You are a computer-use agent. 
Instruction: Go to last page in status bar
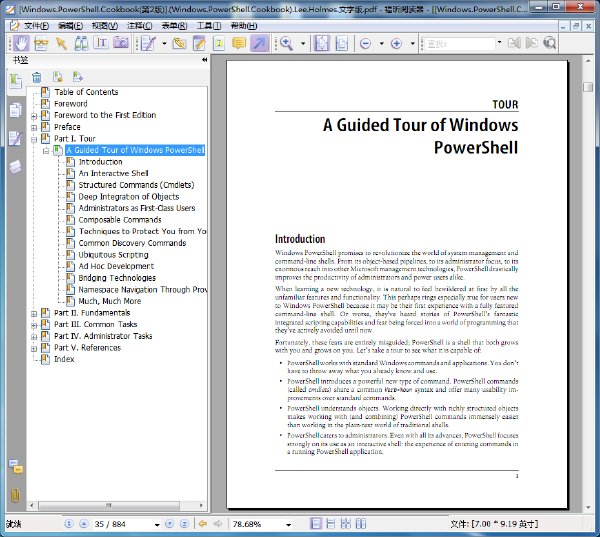click(184, 524)
